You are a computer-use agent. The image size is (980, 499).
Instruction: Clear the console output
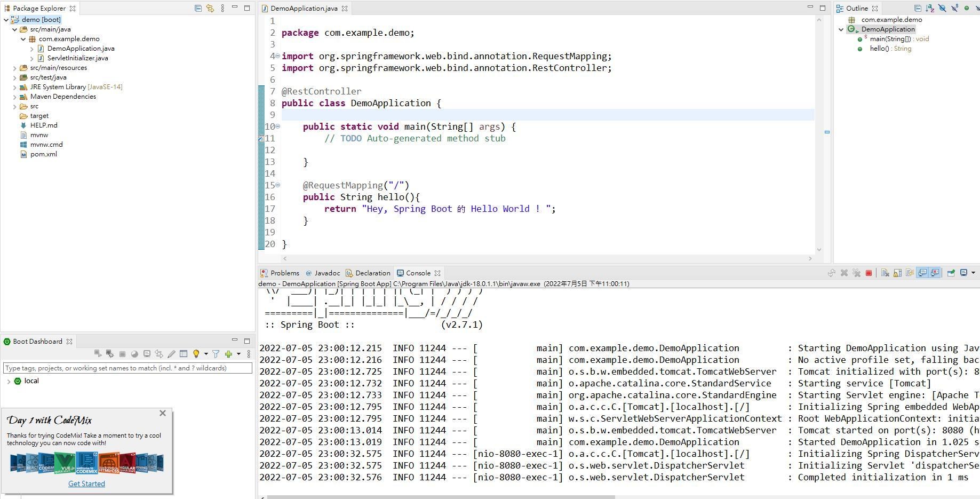click(x=885, y=273)
